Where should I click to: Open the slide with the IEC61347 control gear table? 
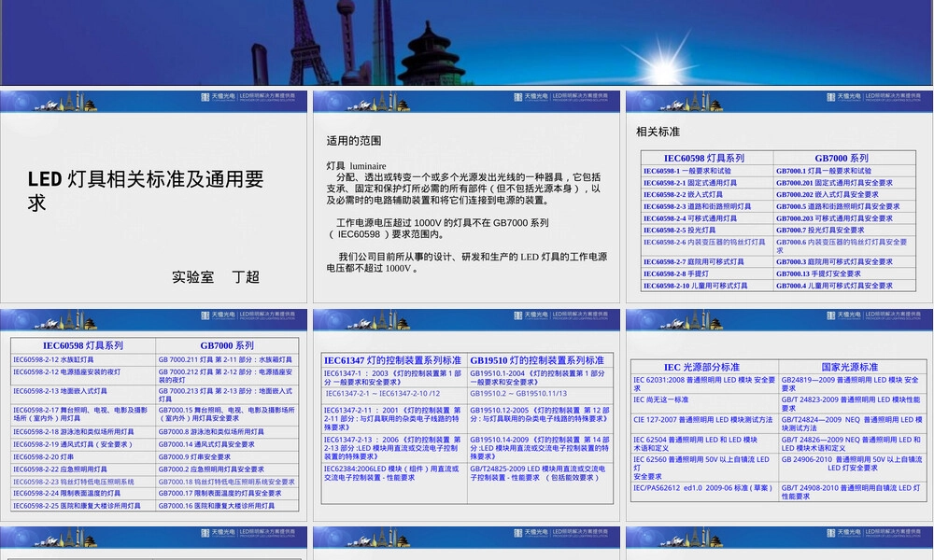(x=466, y=414)
